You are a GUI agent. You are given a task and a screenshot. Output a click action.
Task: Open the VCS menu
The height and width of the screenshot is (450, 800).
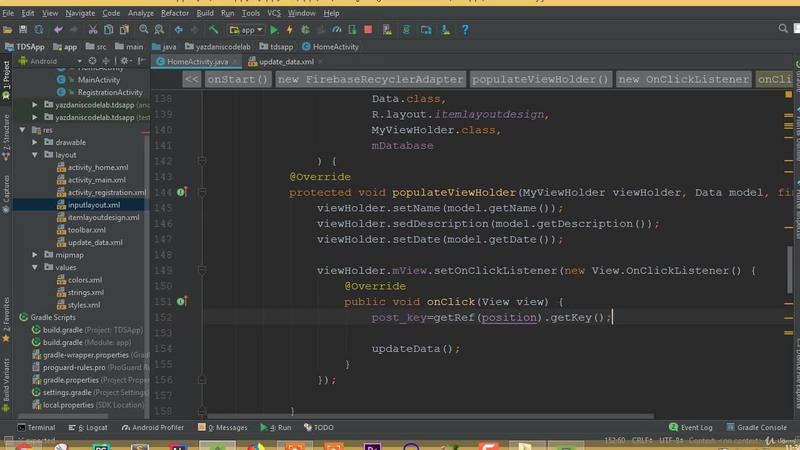(x=274, y=13)
